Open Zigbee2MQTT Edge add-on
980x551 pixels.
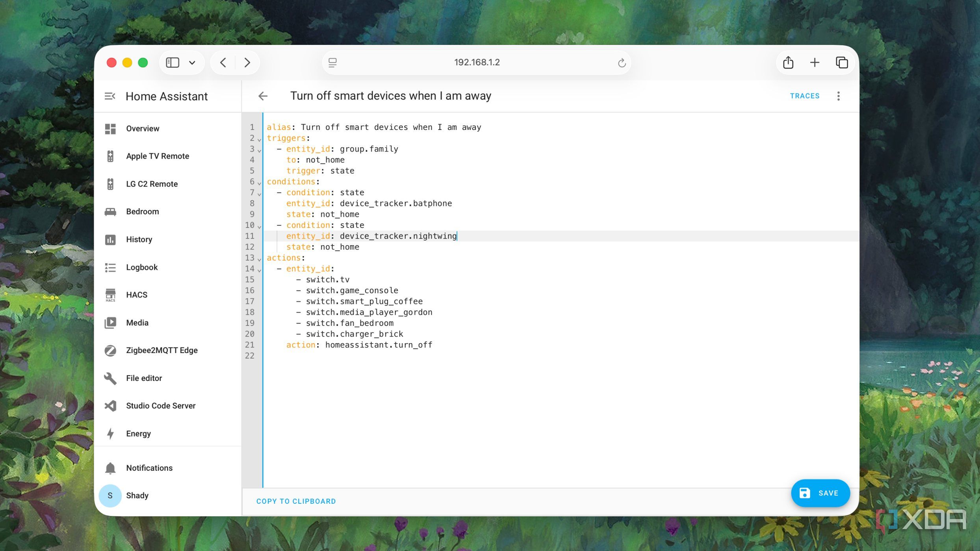click(168, 351)
